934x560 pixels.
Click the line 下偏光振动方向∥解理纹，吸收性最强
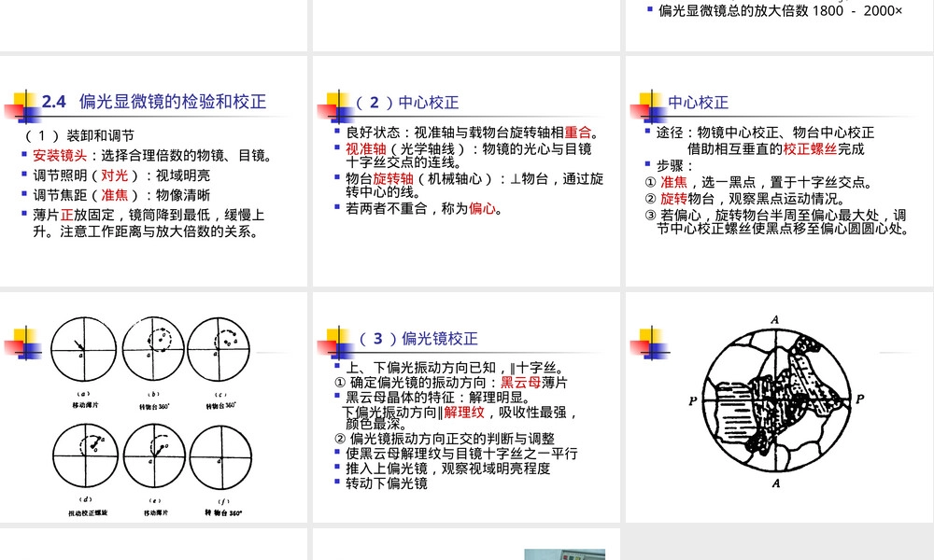click(x=460, y=413)
